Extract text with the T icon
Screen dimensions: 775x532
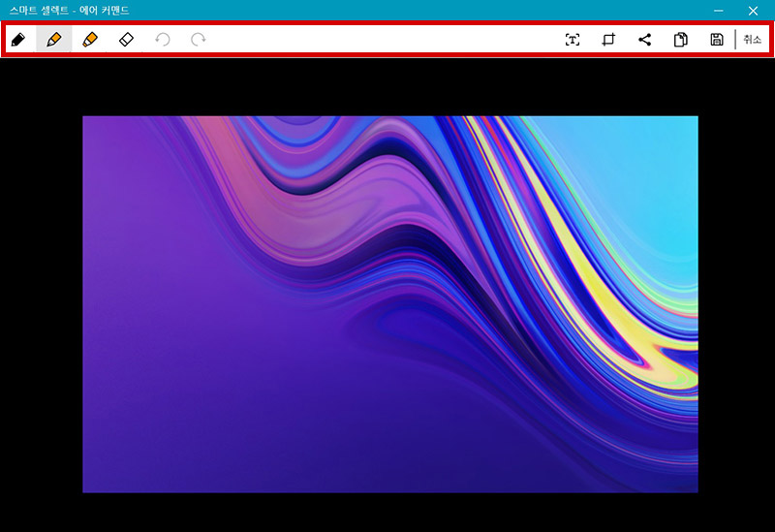tap(573, 40)
